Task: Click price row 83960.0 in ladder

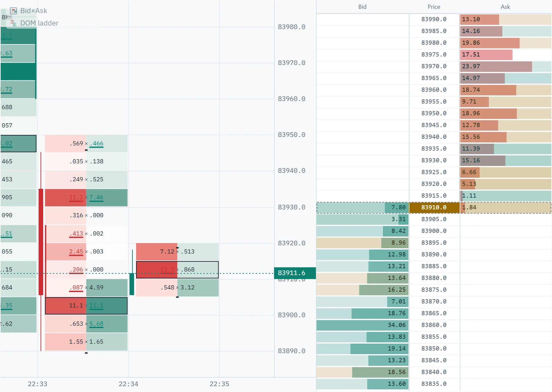Action: [x=434, y=90]
